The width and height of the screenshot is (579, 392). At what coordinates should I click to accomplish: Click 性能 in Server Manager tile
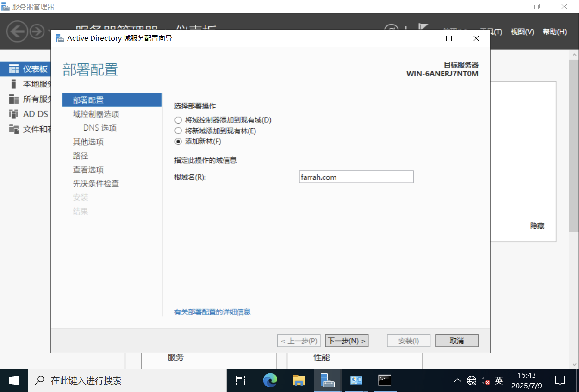pyautogui.click(x=322, y=357)
